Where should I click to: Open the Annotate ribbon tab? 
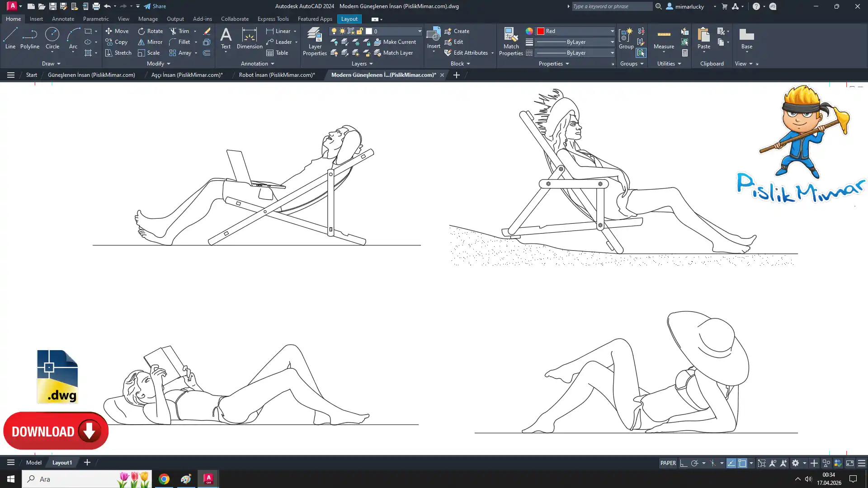pos(63,19)
